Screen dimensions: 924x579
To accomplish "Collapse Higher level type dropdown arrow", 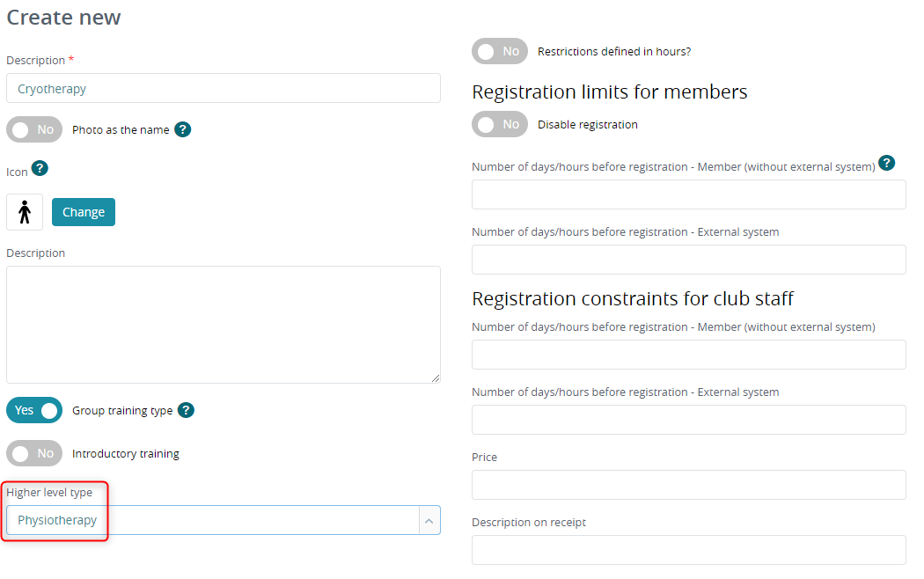I will [x=429, y=521].
